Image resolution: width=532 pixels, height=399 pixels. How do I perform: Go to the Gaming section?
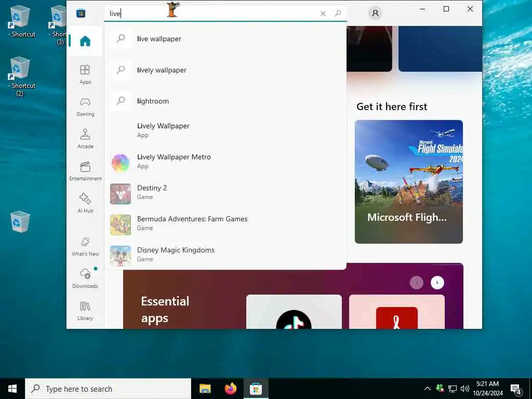pos(85,107)
